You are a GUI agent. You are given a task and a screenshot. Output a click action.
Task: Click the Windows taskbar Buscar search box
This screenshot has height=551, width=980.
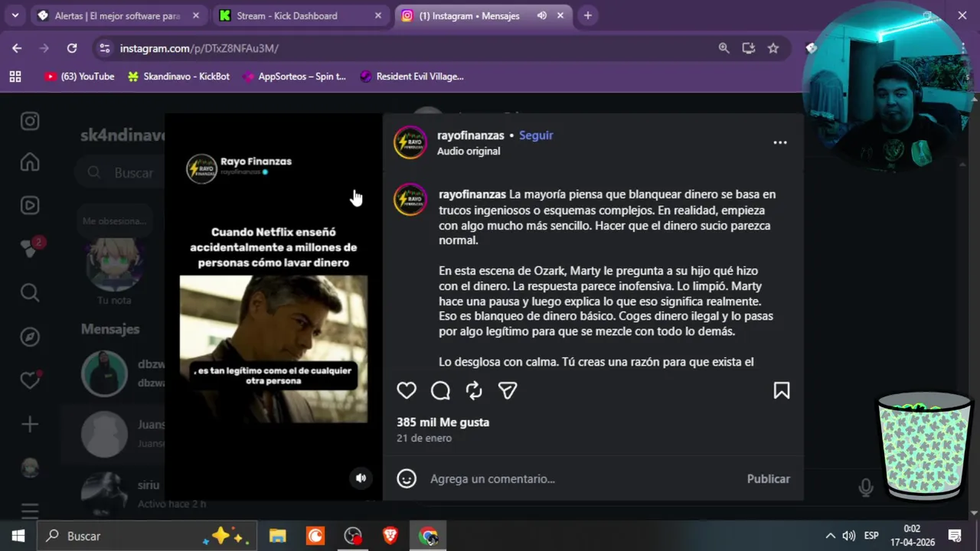click(145, 536)
